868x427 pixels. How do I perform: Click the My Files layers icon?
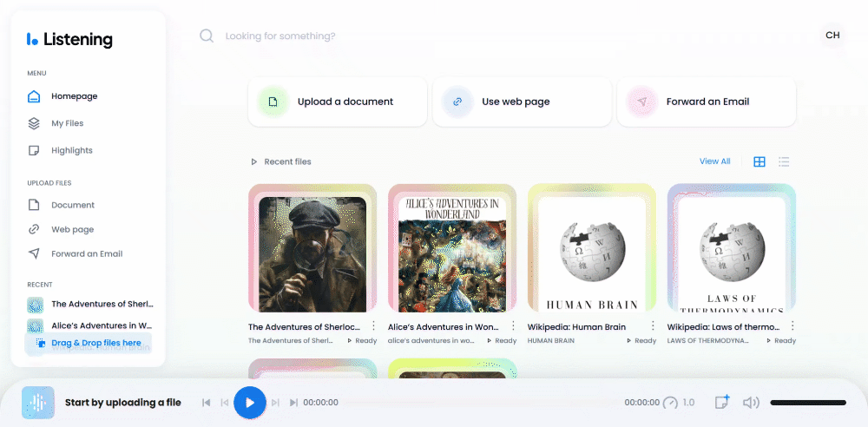(x=34, y=123)
